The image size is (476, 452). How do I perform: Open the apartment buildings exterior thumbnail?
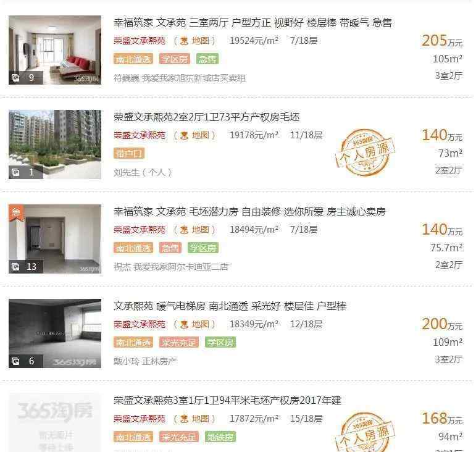(x=55, y=144)
